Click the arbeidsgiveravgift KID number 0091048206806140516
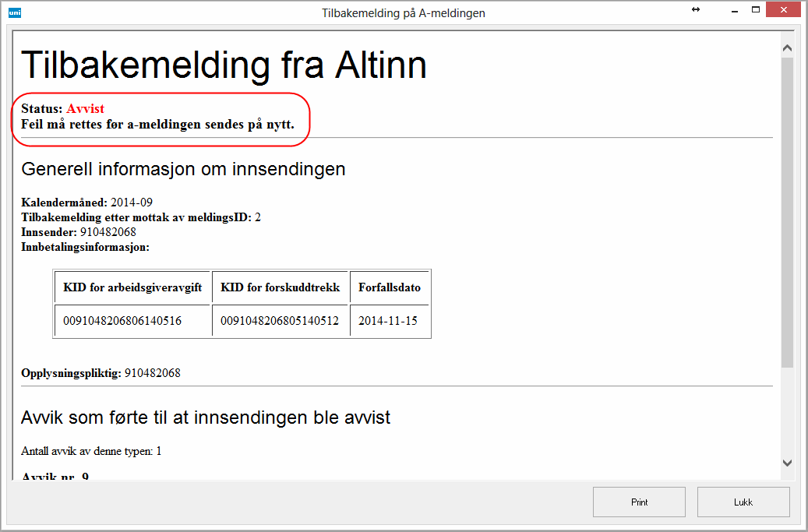The height and width of the screenshot is (532, 808). click(122, 321)
